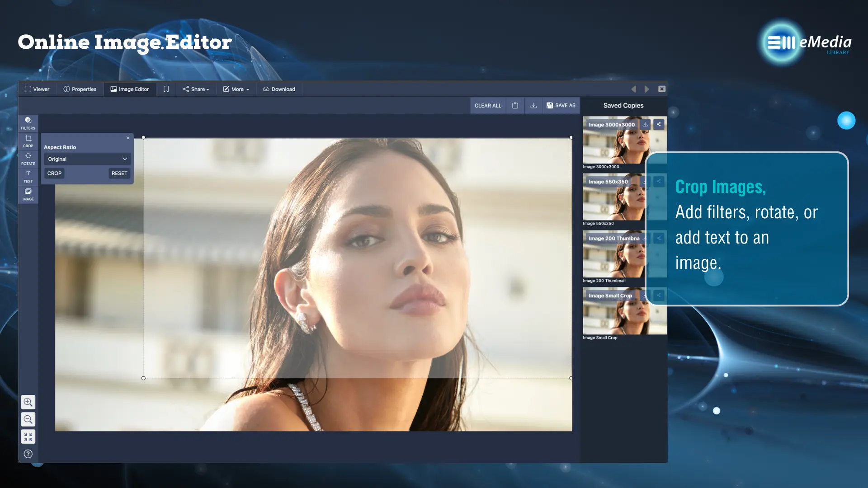The width and height of the screenshot is (868, 488).
Task: Click the zoom out magnifier icon
Action: [x=28, y=419]
